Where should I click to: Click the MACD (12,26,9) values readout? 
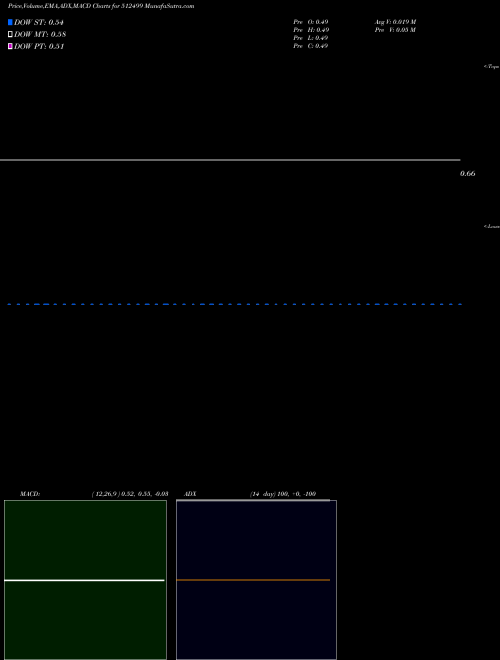[x=130, y=494]
